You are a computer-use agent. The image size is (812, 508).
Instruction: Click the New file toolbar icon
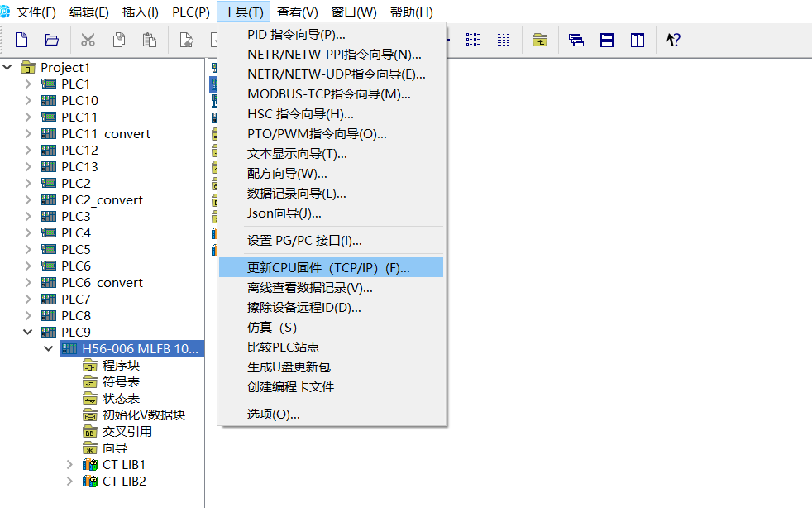coord(22,40)
